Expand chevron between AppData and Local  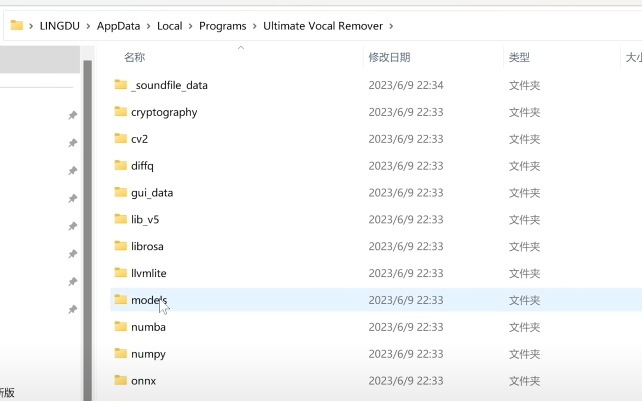coord(149,26)
